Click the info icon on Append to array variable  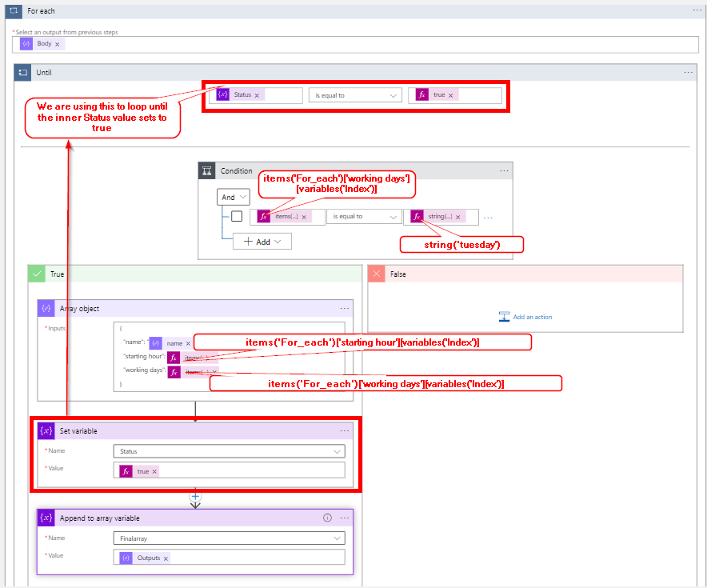point(327,518)
